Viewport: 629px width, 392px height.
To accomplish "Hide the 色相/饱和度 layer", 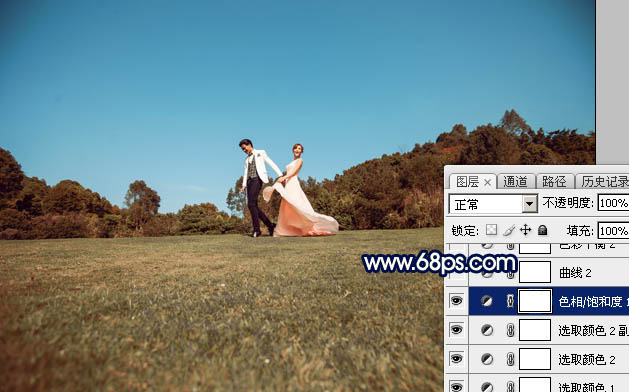I will click(457, 301).
